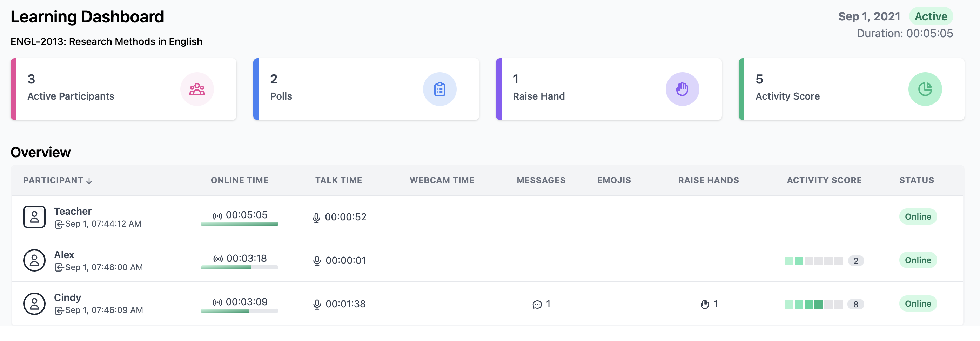Click the MESSAGES column header
This screenshot has width=980, height=341.
point(541,180)
